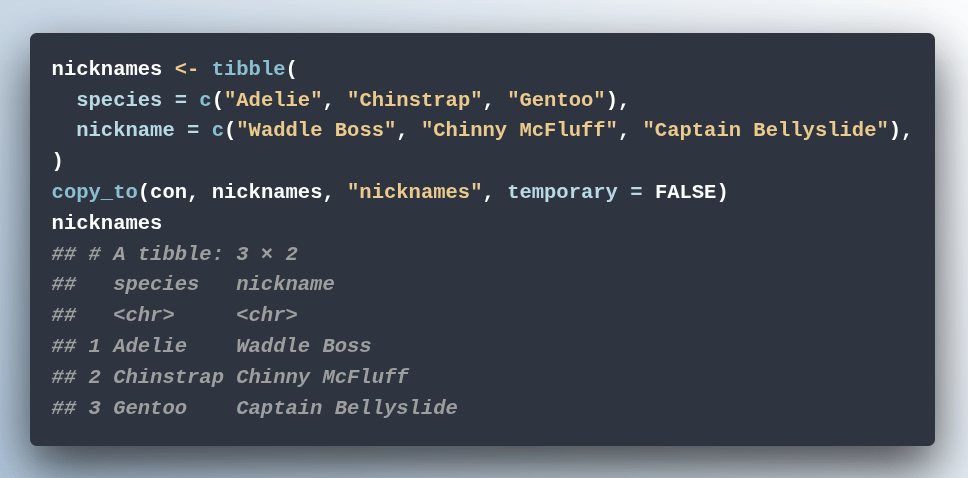Click the temporary argument name

tap(562, 192)
